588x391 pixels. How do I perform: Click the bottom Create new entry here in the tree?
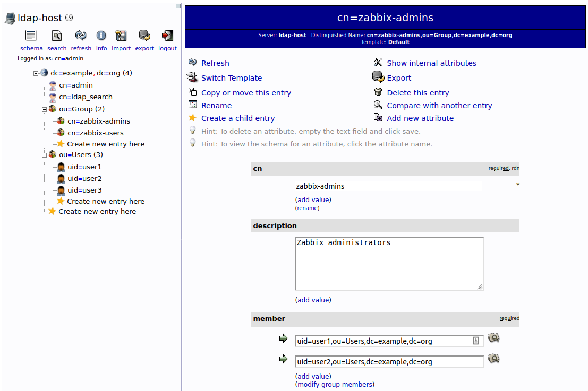(x=97, y=211)
